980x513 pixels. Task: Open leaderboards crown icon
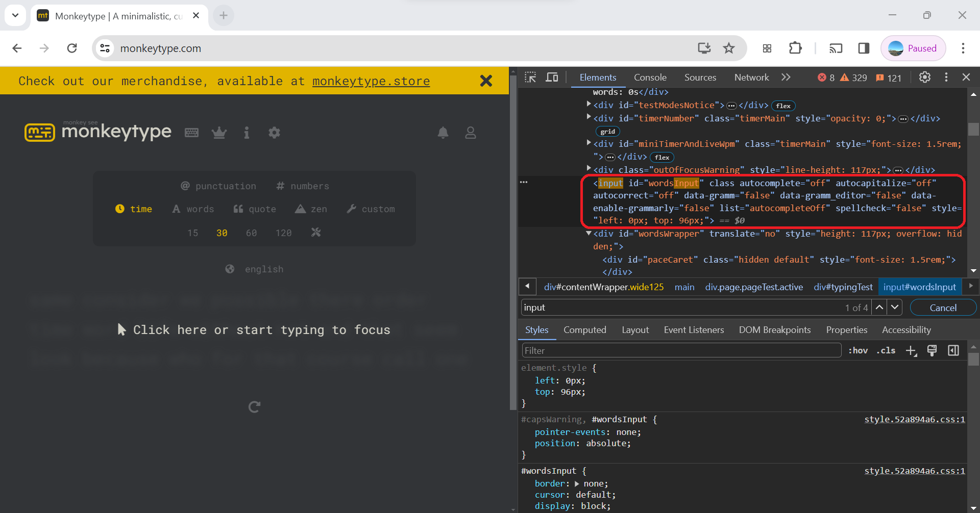click(219, 133)
